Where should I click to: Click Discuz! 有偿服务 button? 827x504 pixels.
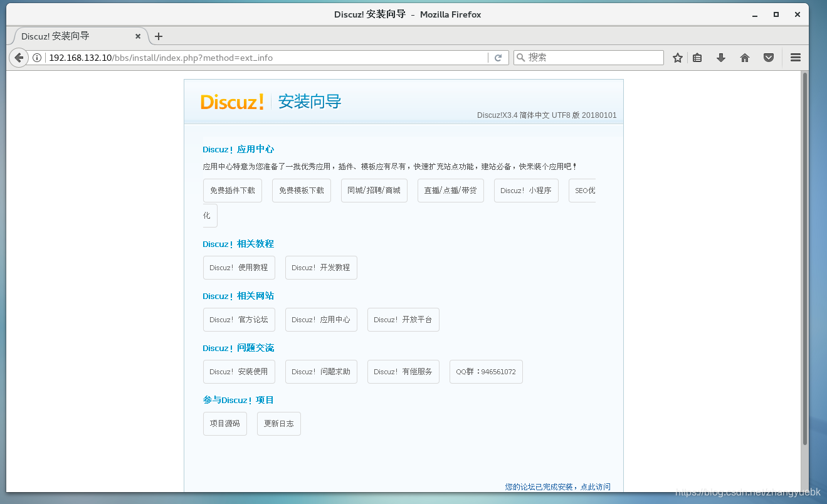coord(403,372)
